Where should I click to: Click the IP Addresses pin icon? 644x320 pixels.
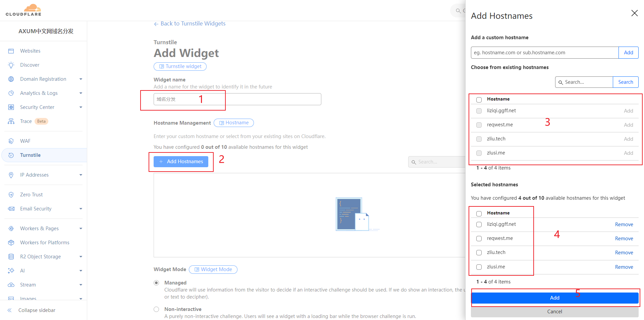(11, 175)
